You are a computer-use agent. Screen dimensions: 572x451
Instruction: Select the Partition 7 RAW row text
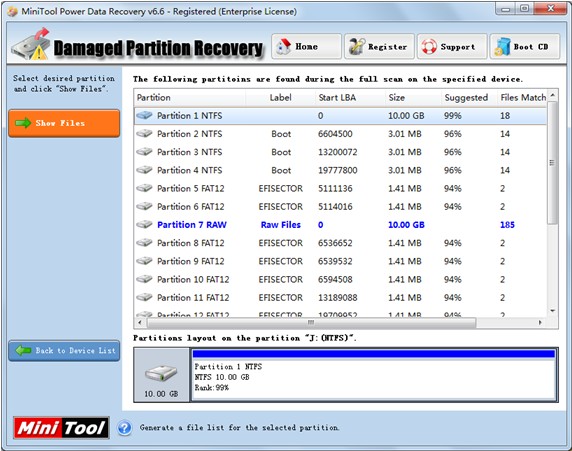click(192, 225)
